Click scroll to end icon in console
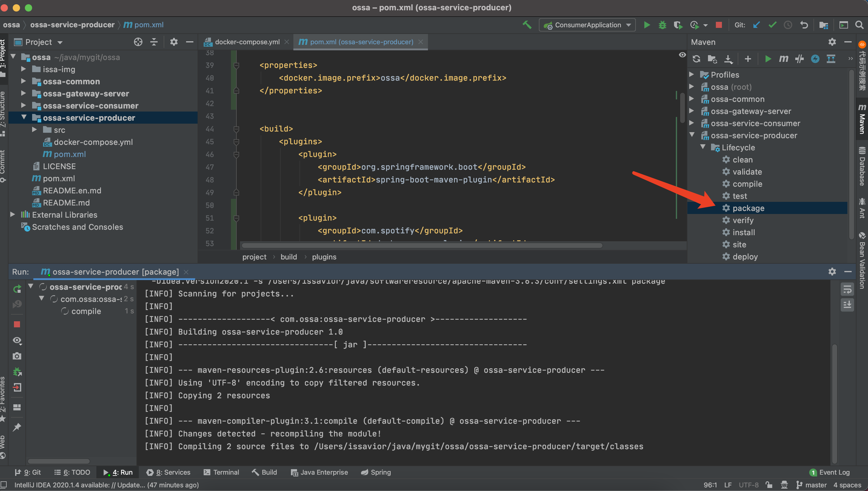 847,305
